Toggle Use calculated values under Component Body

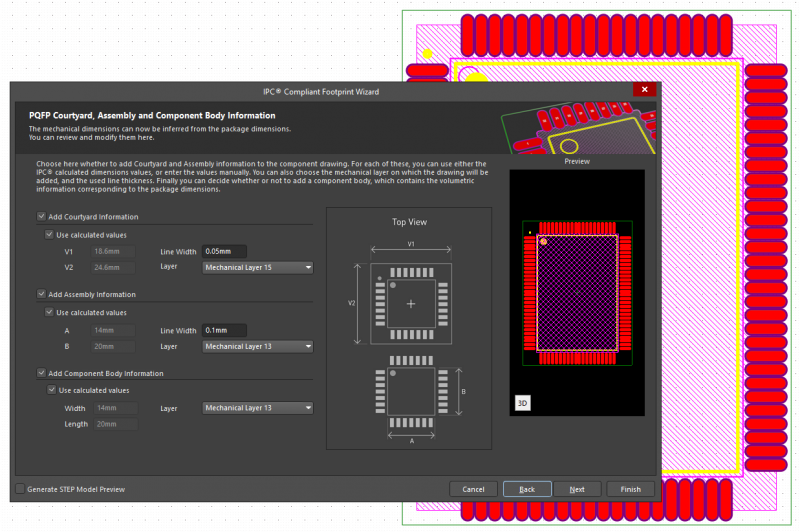(x=53, y=390)
